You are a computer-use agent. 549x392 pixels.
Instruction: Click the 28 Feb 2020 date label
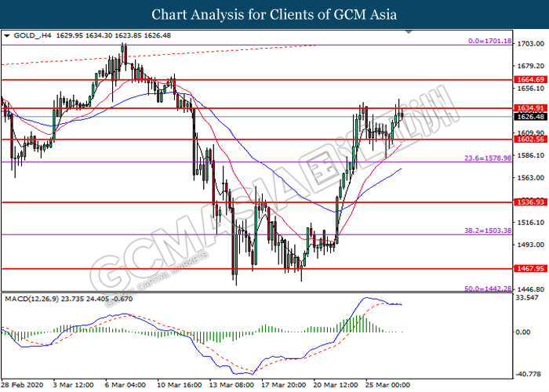point(23,386)
